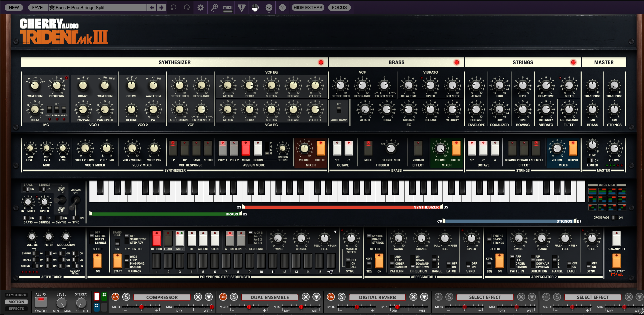Click the question mark help icon
Screen dimensions: 644x315
point(282,8)
